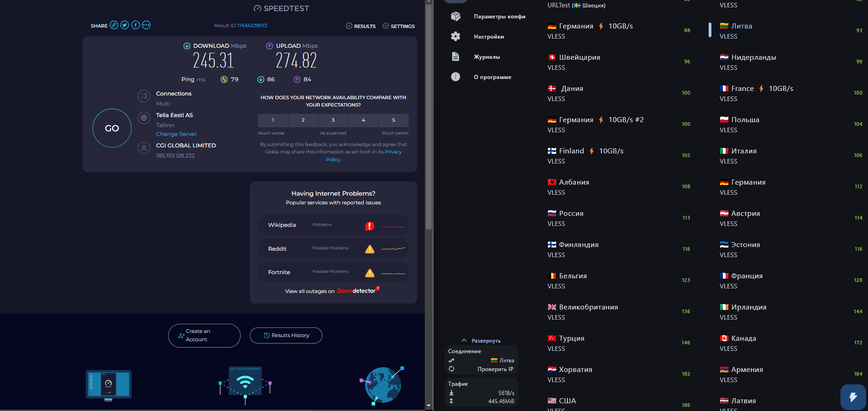Click the idle ping icon next to 79
868x411 pixels.
point(224,79)
